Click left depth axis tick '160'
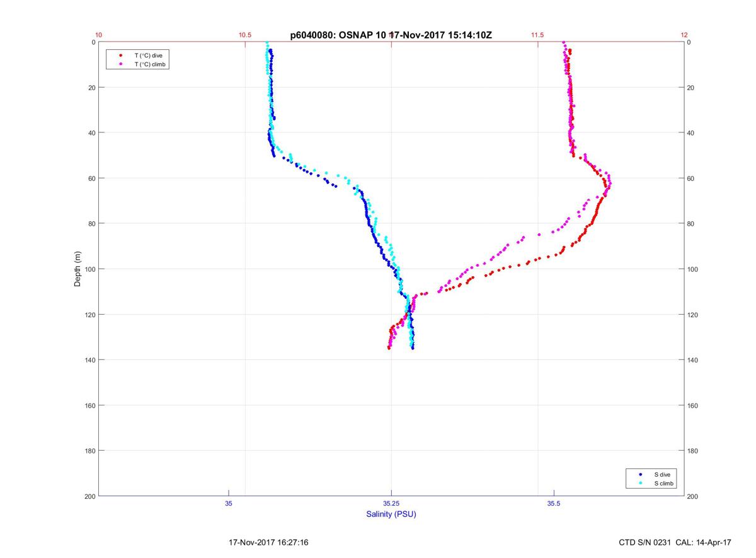756x558 pixels. (x=89, y=405)
